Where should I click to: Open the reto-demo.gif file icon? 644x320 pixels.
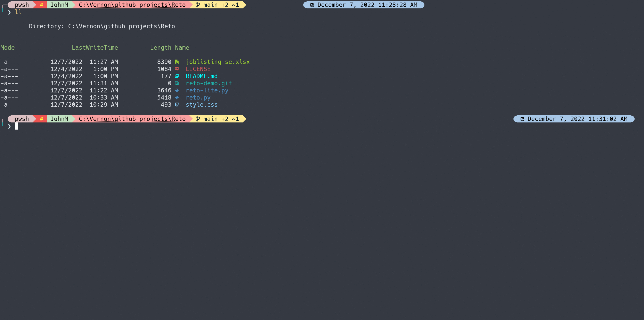pos(177,84)
